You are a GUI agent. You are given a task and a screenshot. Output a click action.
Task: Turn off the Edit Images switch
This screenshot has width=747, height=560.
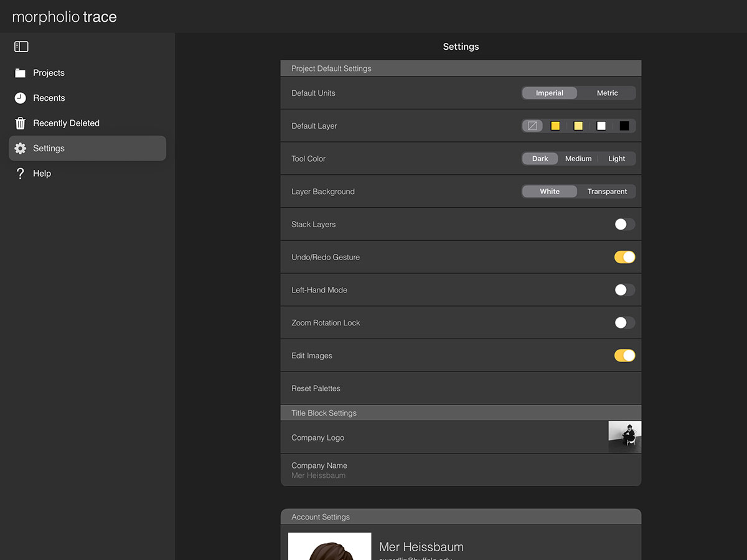click(624, 356)
